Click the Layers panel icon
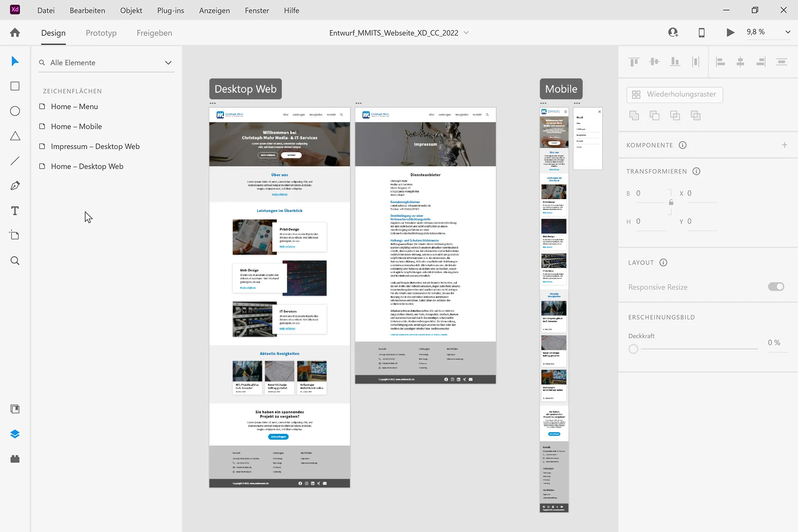 click(15, 434)
